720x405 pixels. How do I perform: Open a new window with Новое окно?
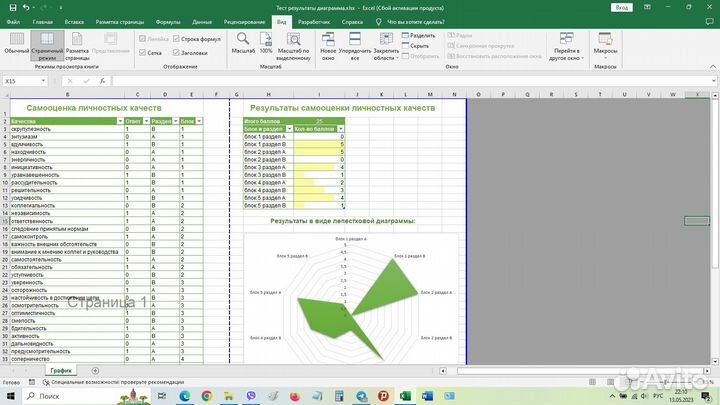point(328,46)
